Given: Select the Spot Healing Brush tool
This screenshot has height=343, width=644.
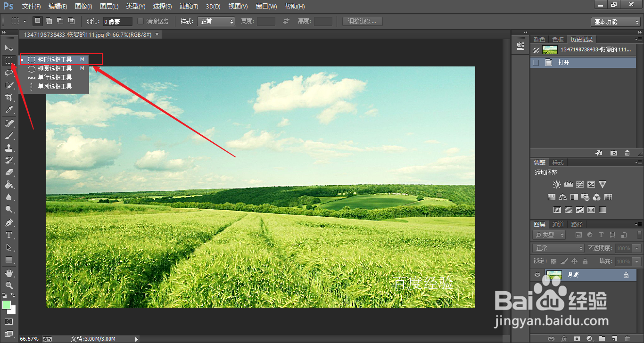Looking at the screenshot, I should tap(8, 123).
